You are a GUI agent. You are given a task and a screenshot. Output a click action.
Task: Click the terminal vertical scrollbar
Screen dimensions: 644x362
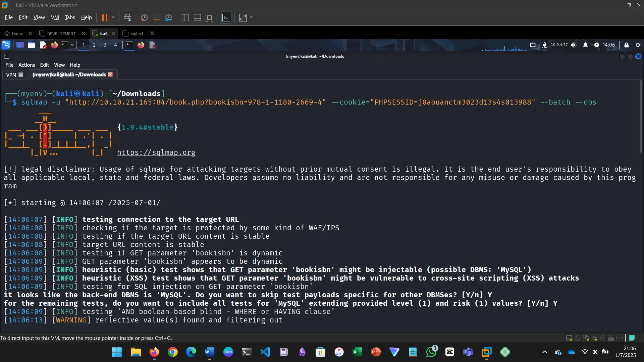pos(640,117)
